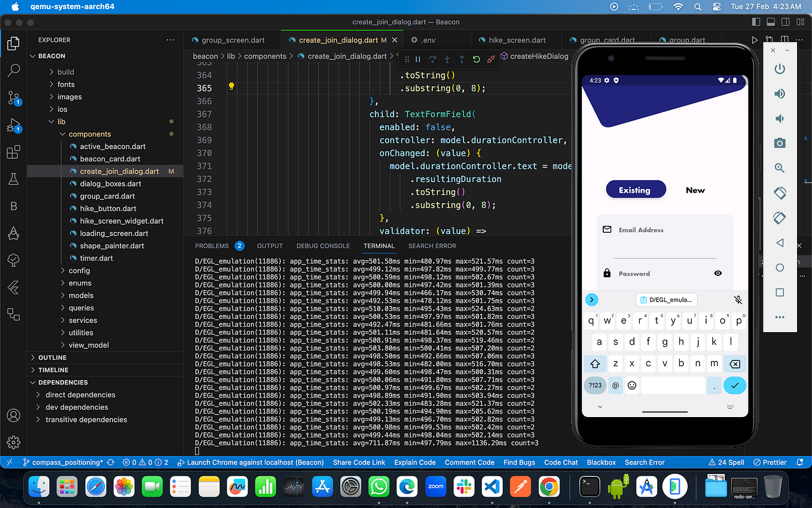Switch to hike_screen.dart tab

[x=517, y=40]
